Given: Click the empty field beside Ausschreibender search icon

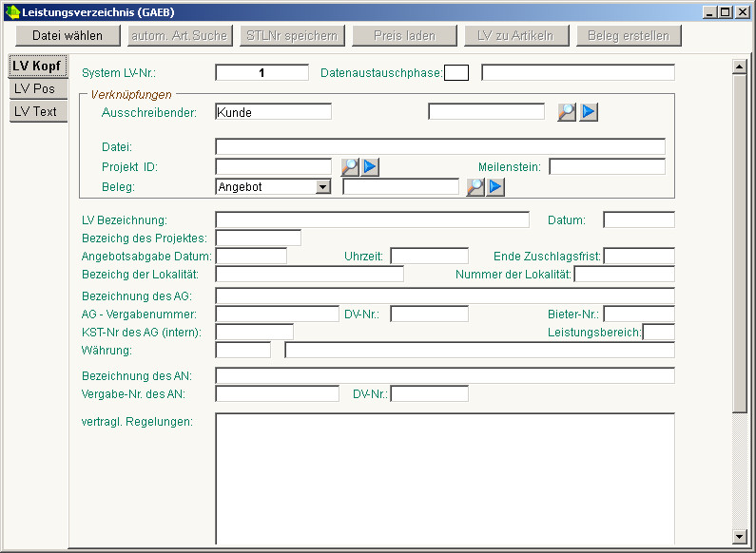Looking at the screenshot, I should click(487, 112).
